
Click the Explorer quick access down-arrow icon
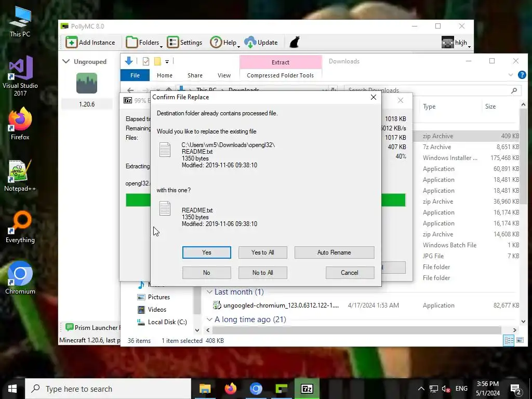(129, 61)
